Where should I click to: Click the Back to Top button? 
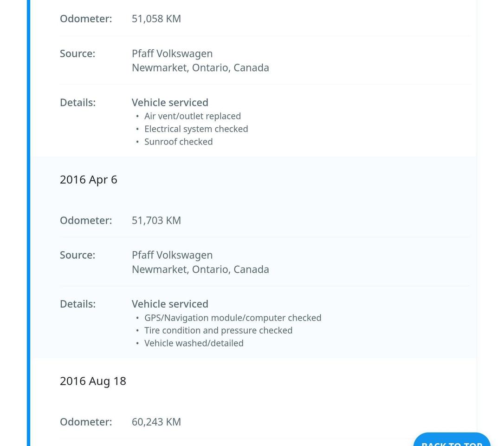(452, 440)
